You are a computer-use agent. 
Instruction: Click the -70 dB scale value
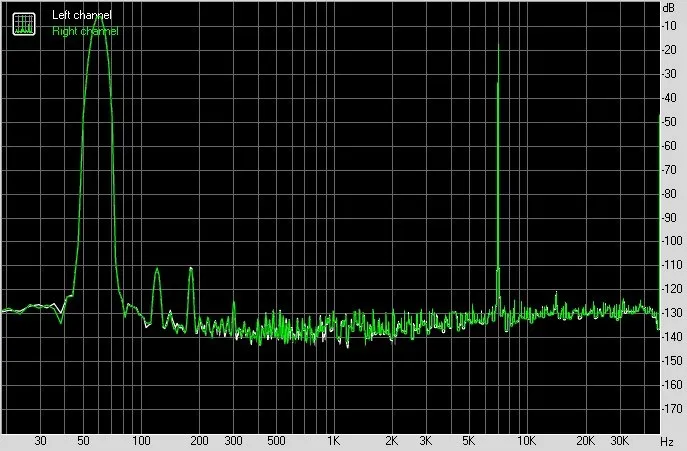point(669,170)
